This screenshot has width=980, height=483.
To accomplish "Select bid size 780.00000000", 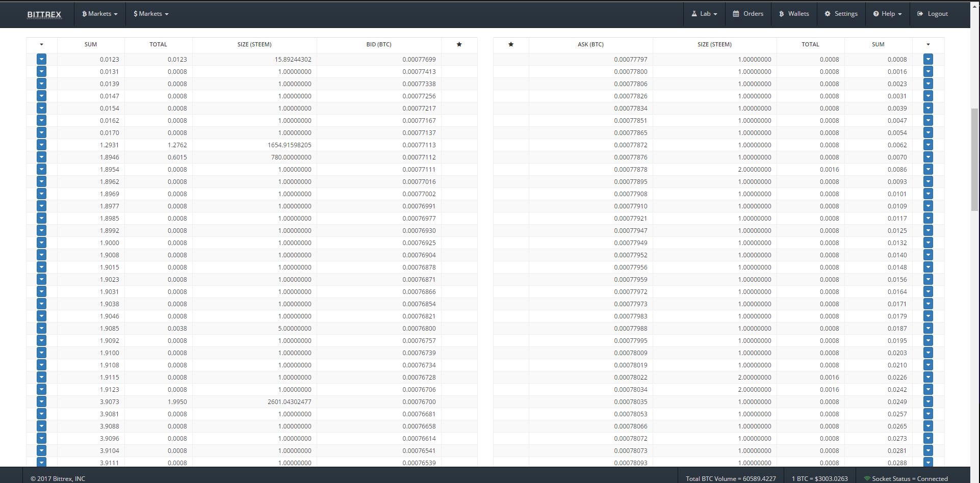I will [291, 157].
